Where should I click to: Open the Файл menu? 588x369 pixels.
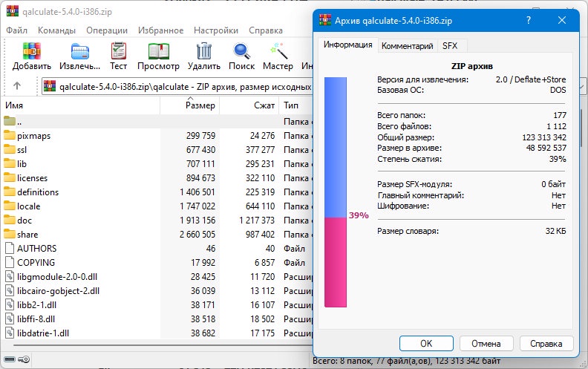click(x=16, y=30)
